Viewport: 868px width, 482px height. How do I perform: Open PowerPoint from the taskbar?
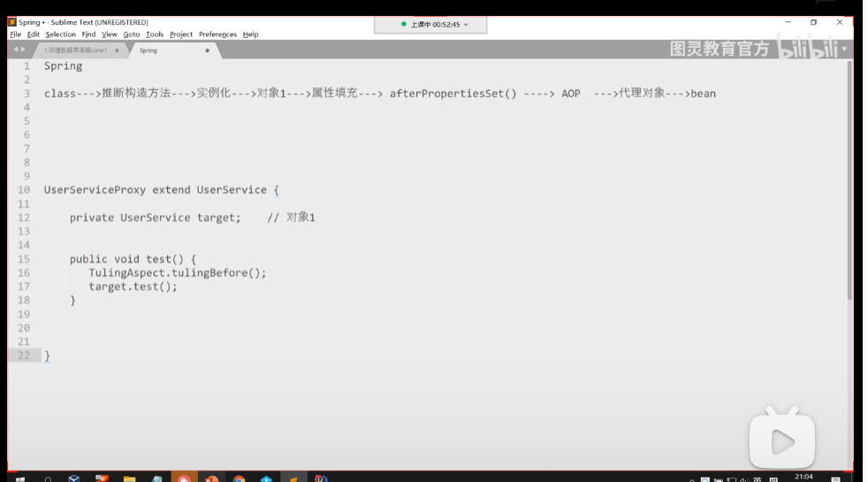tap(211, 478)
